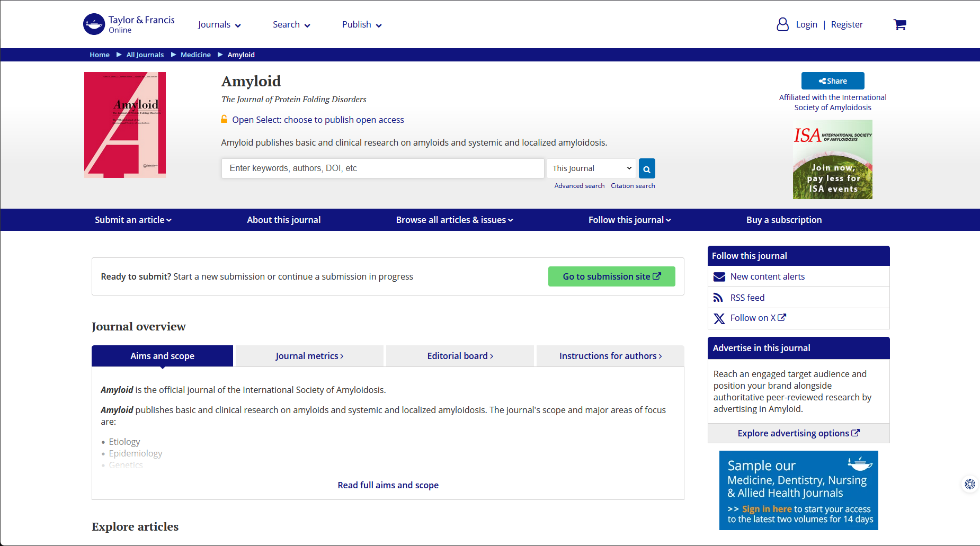Viewport: 980px width, 546px height.
Task: Click Go to submission site button
Action: click(611, 276)
